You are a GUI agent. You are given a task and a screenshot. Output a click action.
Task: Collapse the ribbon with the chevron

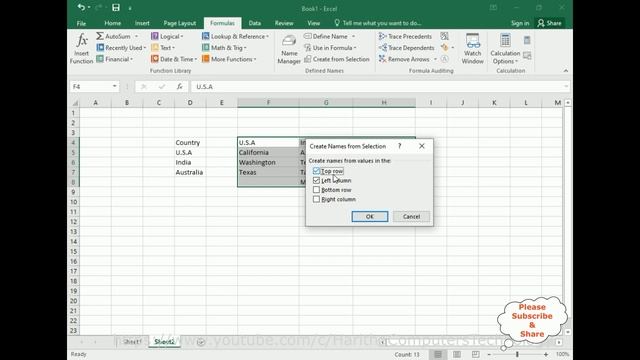point(566,71)
